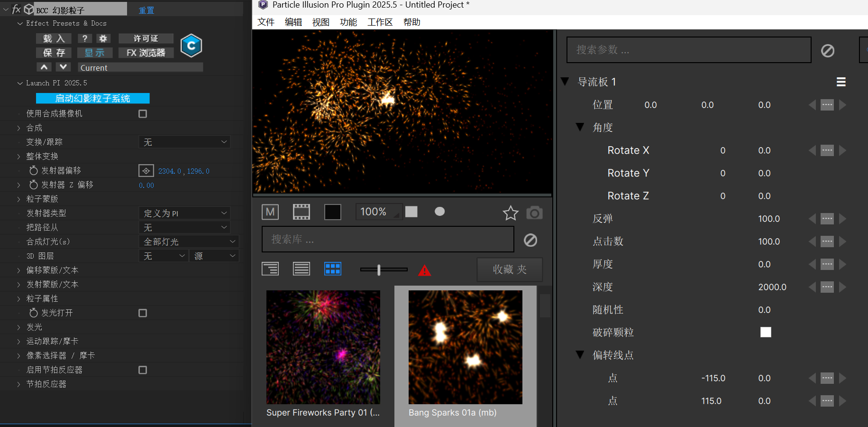
Task: Enable 启用节拍反应器 checkbox
Action: (143, 370)
